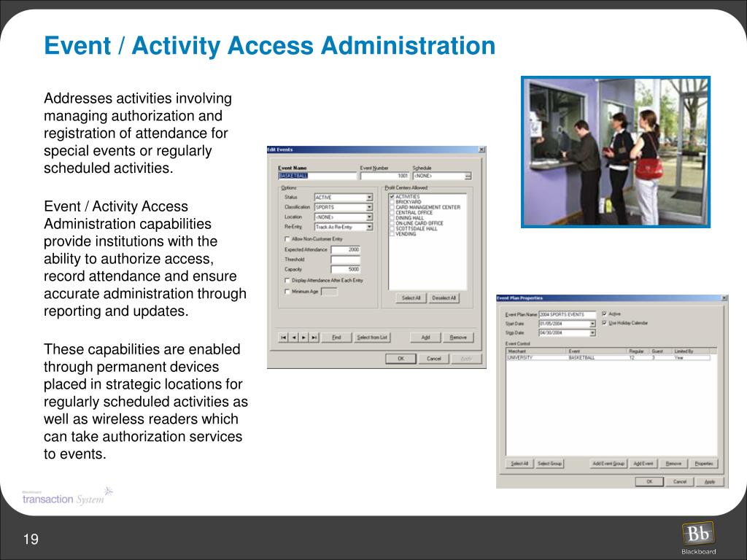Viewport: 747px width, 560px height.
Task: Go to next record in Edit Events
Action: (x=304, y=338)
